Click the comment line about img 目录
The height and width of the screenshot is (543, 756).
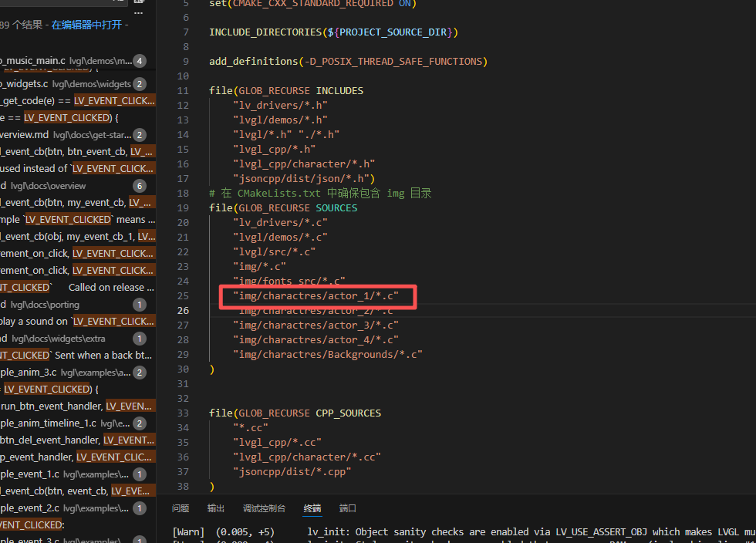320,194
